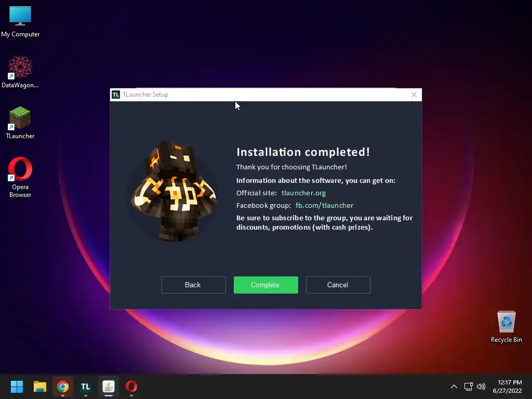This screenshot has height=399, width=532.
Task: Cancel the TLauncher Setup dialog
Action: pos(338,285)
